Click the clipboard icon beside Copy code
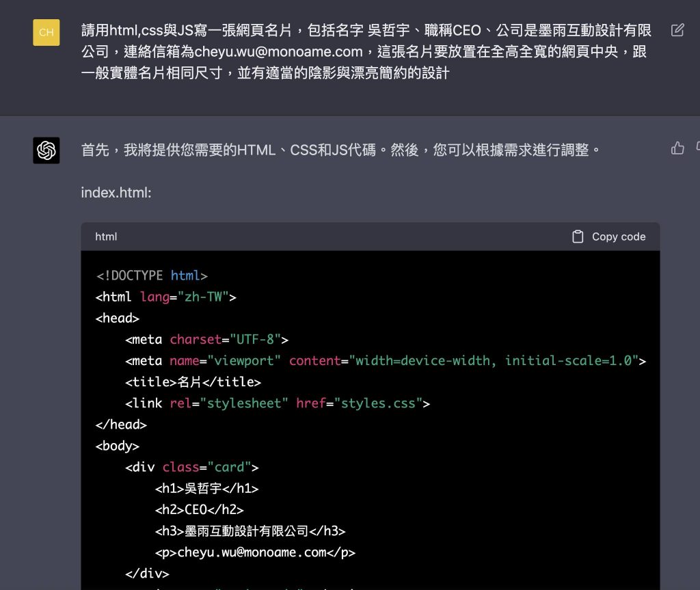 click(x=578, y=237)
